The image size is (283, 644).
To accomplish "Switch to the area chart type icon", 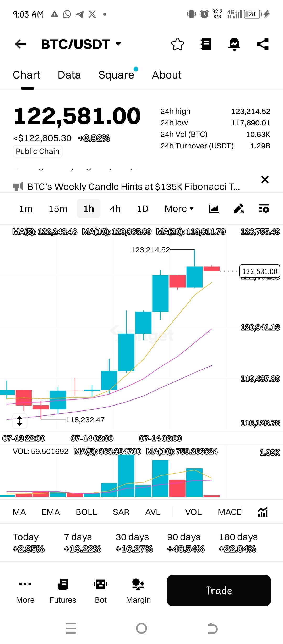I will (x=214, y=209).
